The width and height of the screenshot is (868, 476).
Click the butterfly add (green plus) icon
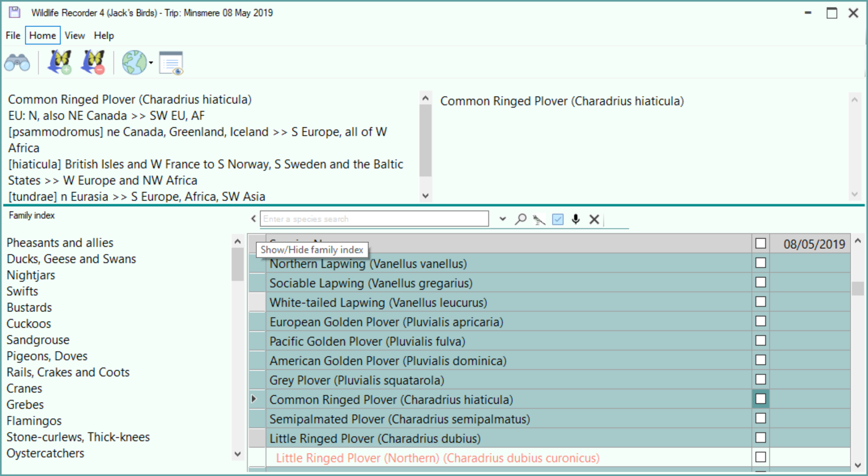[59, 62]
